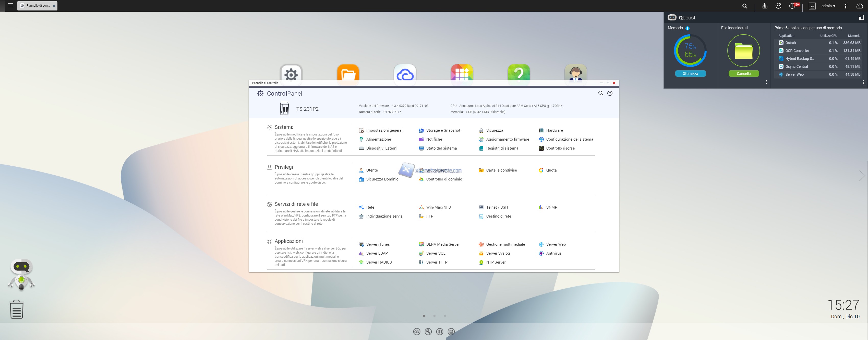Go to next desktop page arrow
Viewport: 868px width, 340px height.
tap(861, 176)
